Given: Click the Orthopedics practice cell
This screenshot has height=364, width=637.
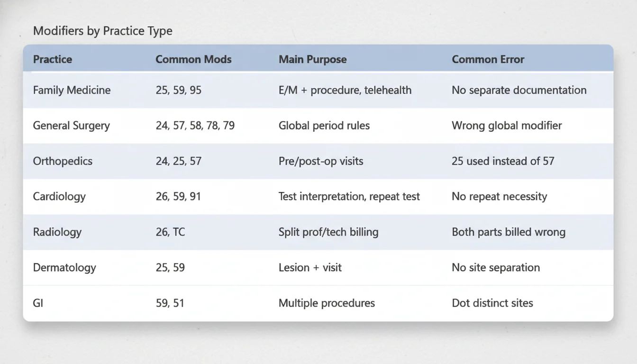Looking at the screenshot, I should [x=63, y=161].
